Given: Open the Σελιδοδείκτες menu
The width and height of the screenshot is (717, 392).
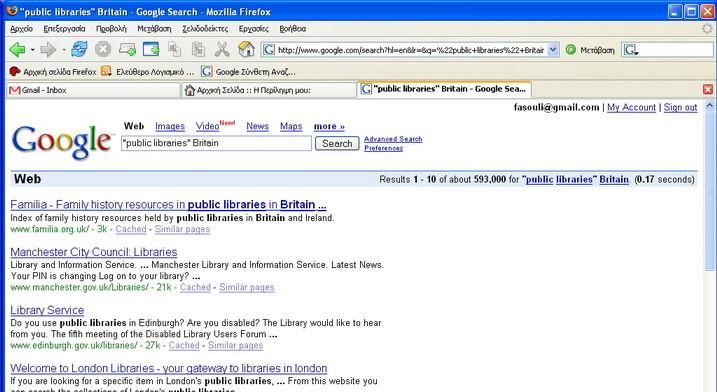Looking at the screenshot, I should (205, 28).
